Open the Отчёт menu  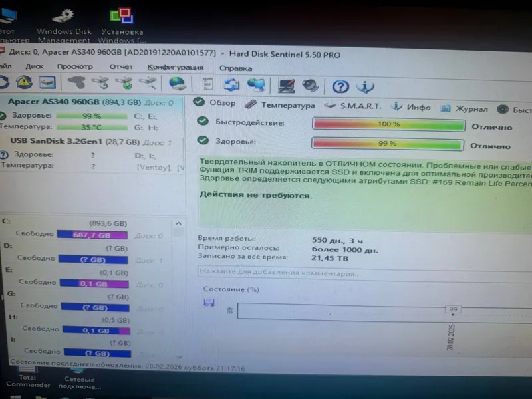121,67
